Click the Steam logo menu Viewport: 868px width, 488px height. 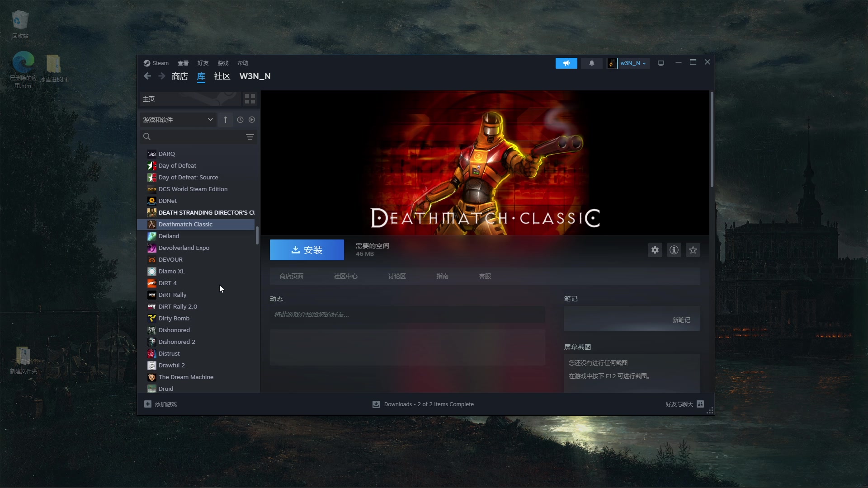156,63
